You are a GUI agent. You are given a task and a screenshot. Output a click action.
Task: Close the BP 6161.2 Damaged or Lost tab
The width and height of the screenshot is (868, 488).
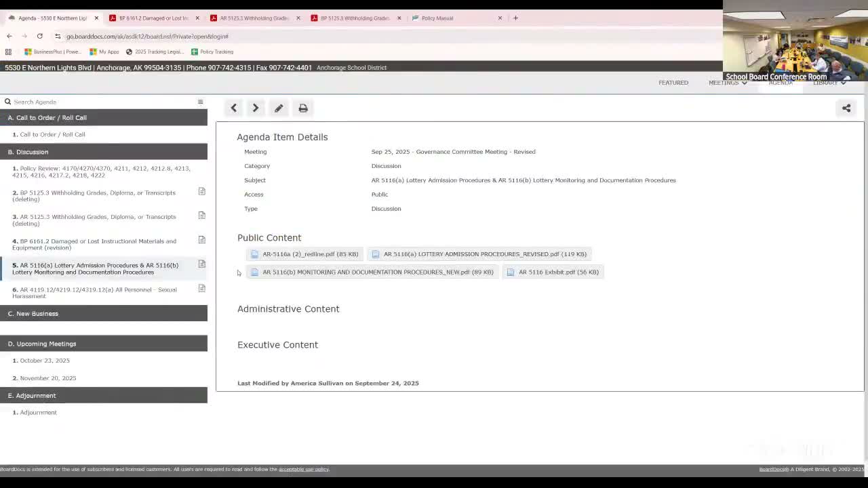point(197,18)
